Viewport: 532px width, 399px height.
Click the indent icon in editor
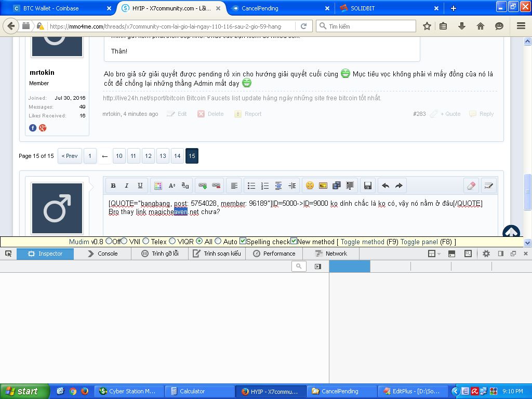pos(292,185)
